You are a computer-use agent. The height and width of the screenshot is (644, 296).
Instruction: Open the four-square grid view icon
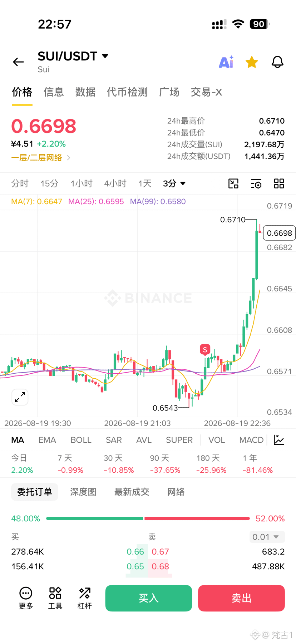click(x=279, y=183)
